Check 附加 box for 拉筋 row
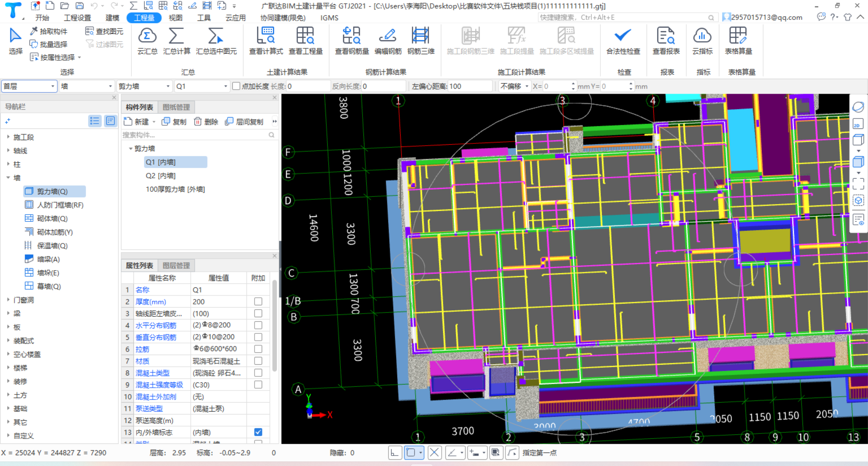The height and width of the screenshot is (466, 868). pos(258,349)
